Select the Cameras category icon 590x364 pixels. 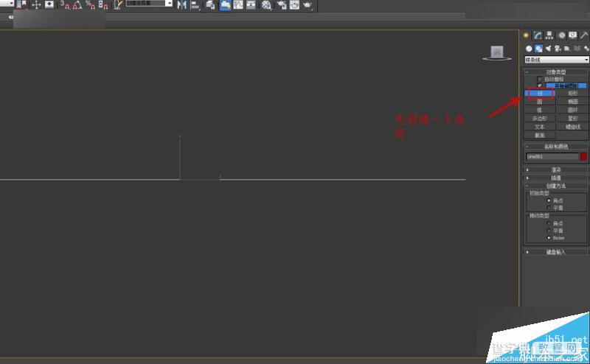click(558, 49)
